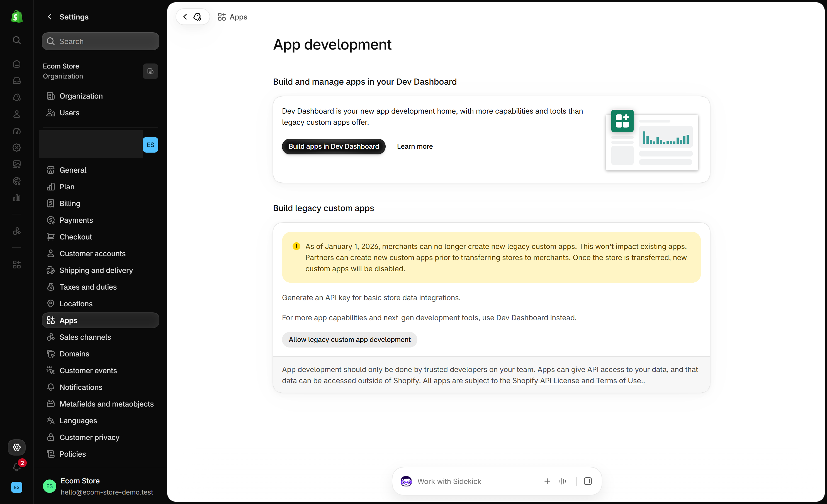Click back chevron in top breadcrumb pill
827x504 pixels.
click(185, 17)
